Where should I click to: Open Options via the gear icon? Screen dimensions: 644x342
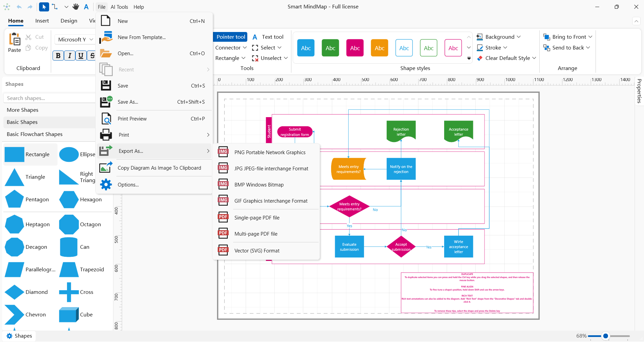106,184
